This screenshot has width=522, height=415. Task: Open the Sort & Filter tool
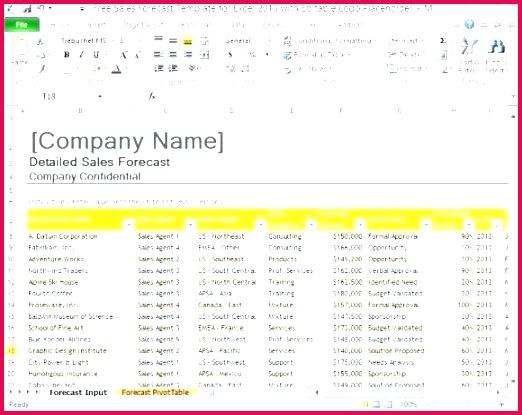(469, 55)
